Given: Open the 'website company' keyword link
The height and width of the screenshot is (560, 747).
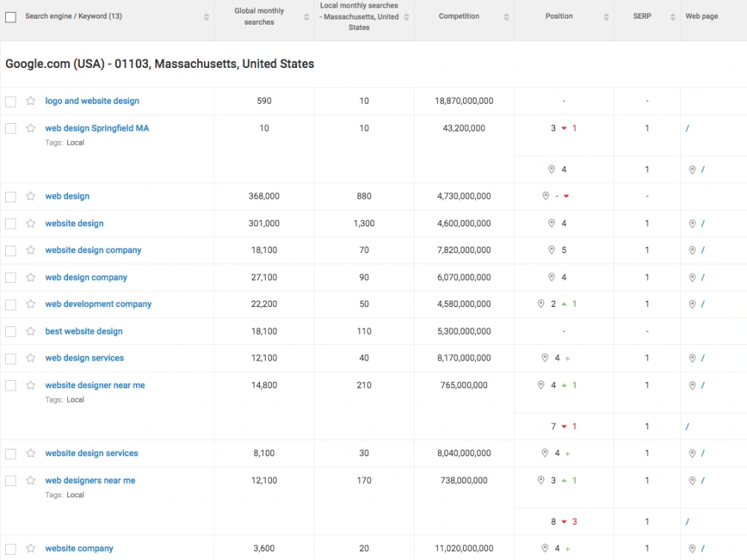Looking at the screenshot, I should click(x=79, y=548).
